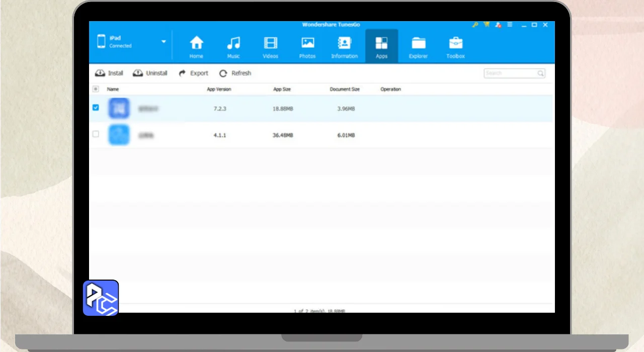Screen dimensions: 644x352
Task: Uncheck the app with version 7.2.3
Action: click(x=96, y=108)
